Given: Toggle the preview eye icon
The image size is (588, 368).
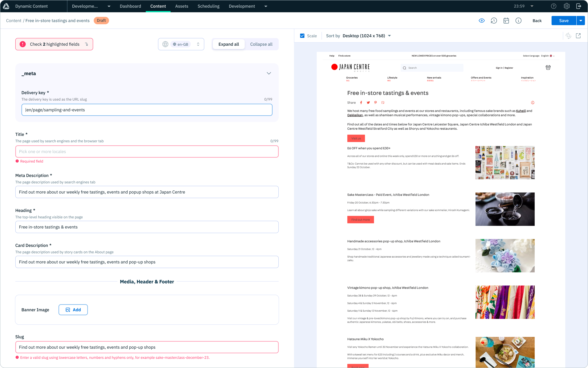Looking at the screenshot, I should click(482, 21).
